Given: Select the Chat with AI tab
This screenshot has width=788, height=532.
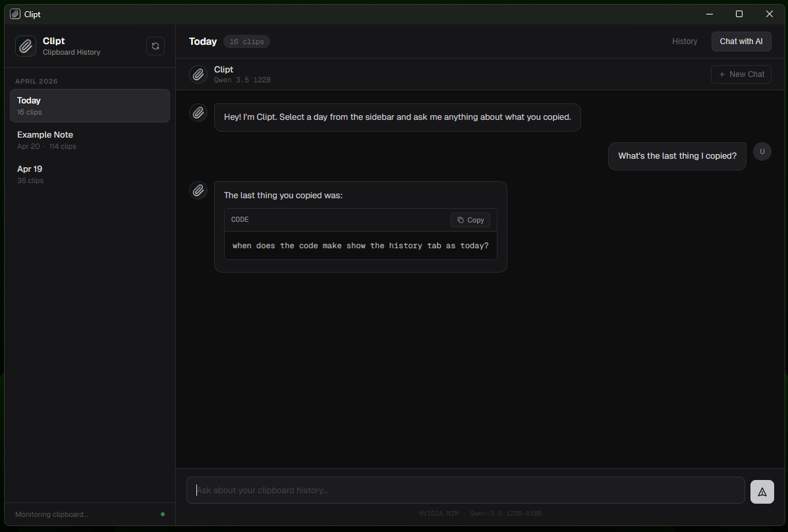Looking at the screenshot, I should pos(741,41).
